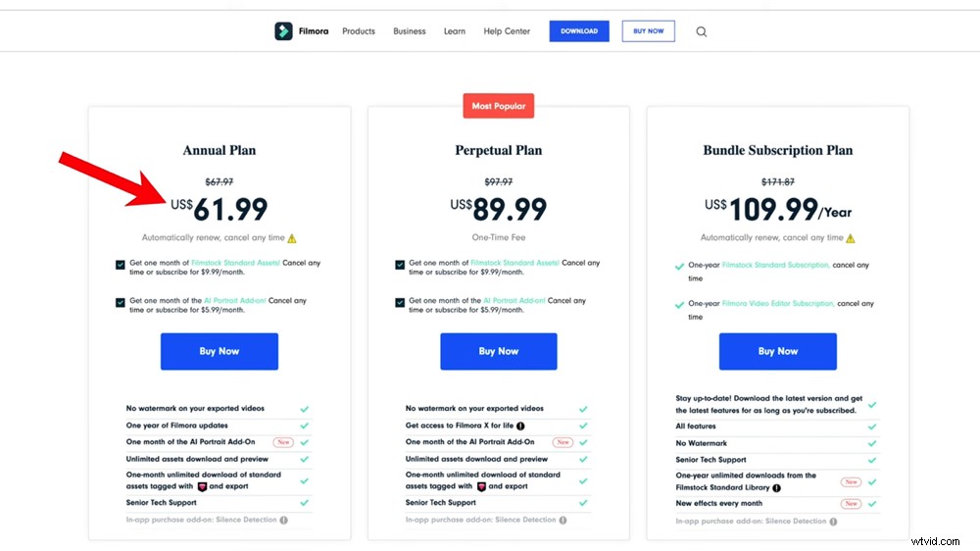Click warning icon under Annual Plan price
980x551 pixels.
click(292, 238)
